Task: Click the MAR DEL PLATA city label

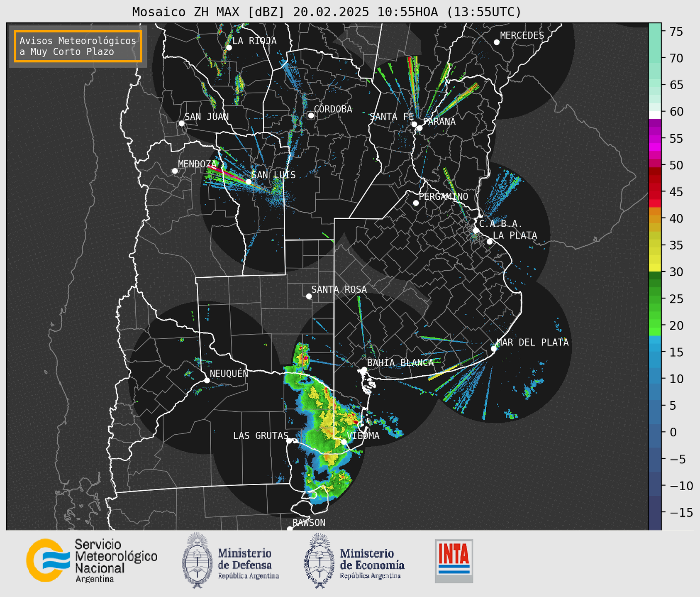Action: coord(532,343)
